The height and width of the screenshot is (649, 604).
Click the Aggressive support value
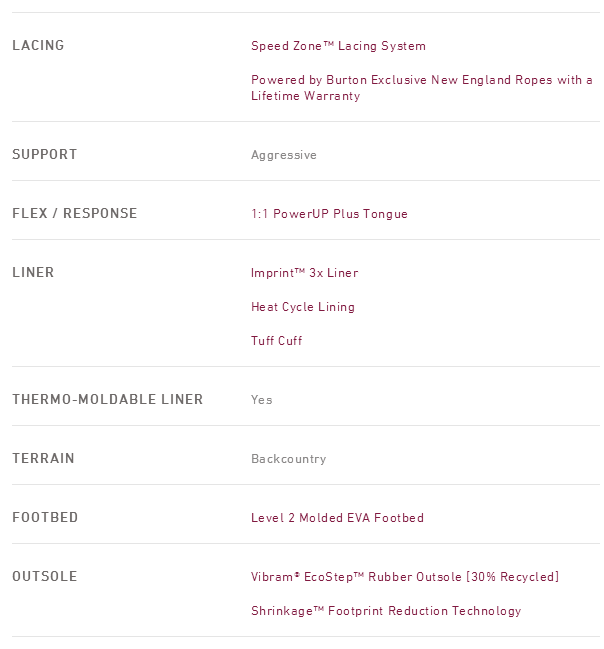pos(283,155)
